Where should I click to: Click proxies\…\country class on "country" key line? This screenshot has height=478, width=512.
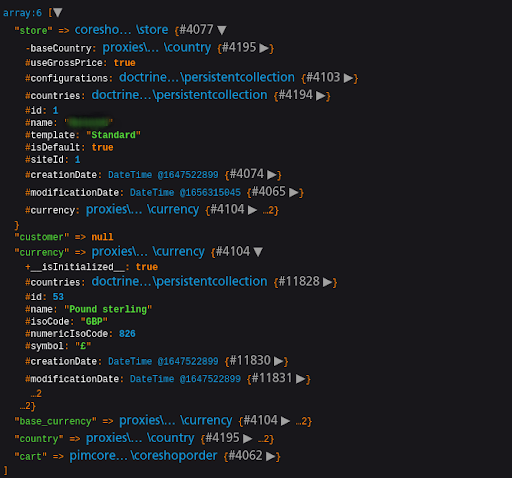[x=140, y=438]
